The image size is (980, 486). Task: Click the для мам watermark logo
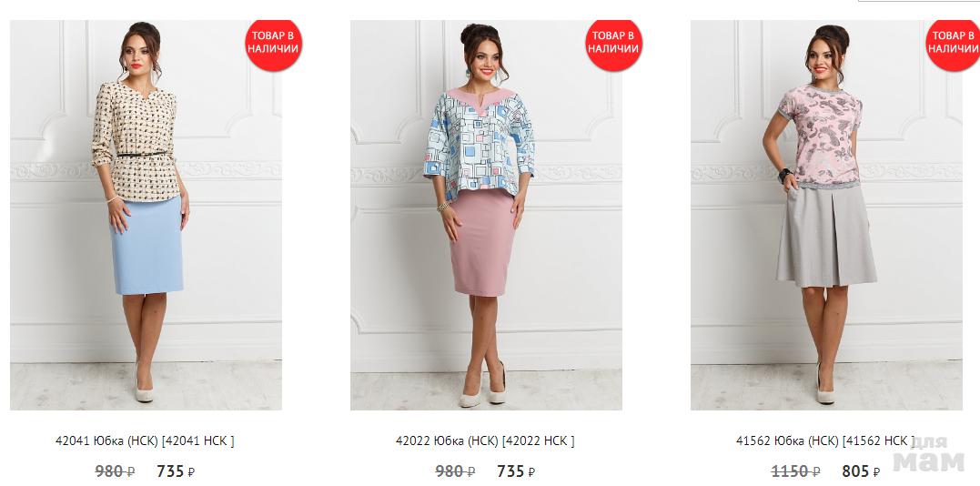(928, 454)
